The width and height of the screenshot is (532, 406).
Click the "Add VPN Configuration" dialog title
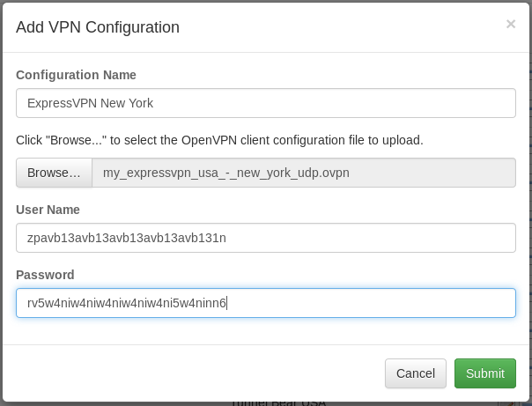[98, 27]
